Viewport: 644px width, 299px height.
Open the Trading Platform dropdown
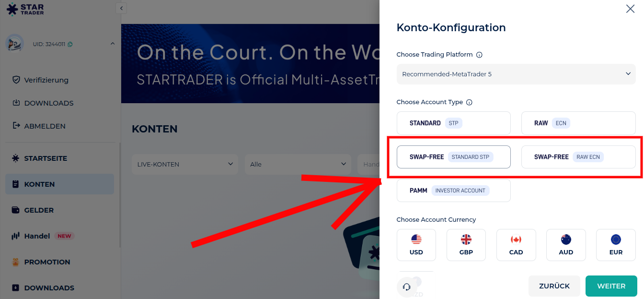[516, 74]
